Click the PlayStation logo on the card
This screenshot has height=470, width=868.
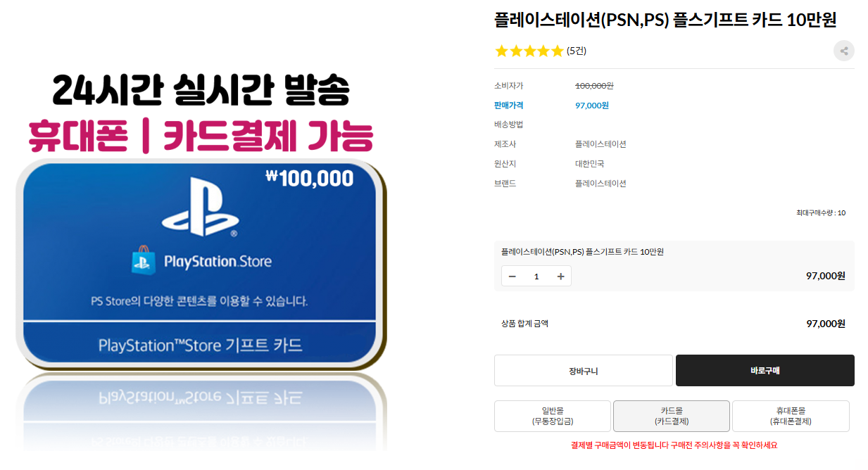coord(200,207)
